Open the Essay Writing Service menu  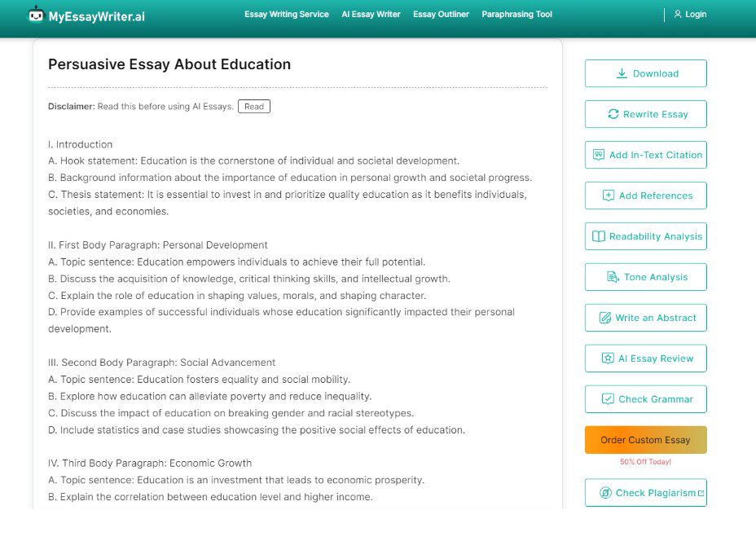(287, 15)
